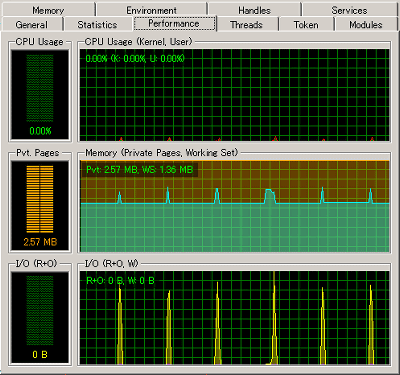Switch to the Memory tab

point(48,10)
